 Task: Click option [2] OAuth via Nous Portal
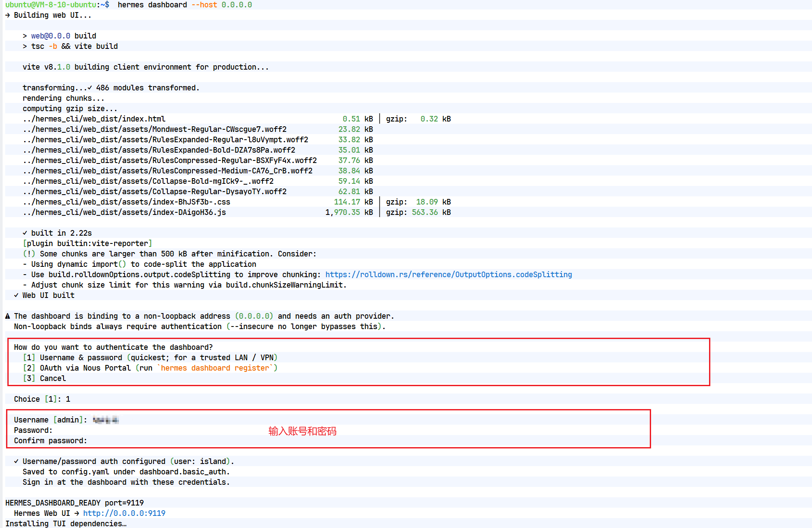click(x=150, y=368)
